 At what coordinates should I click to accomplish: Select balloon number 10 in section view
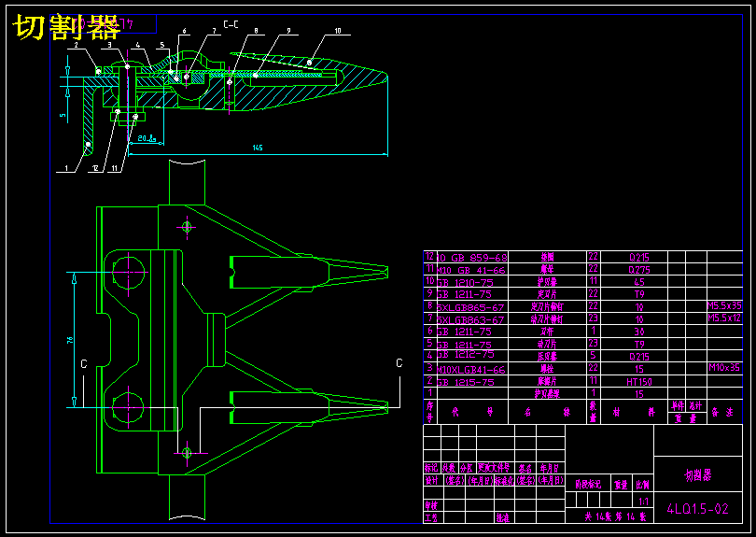[338, 31]
